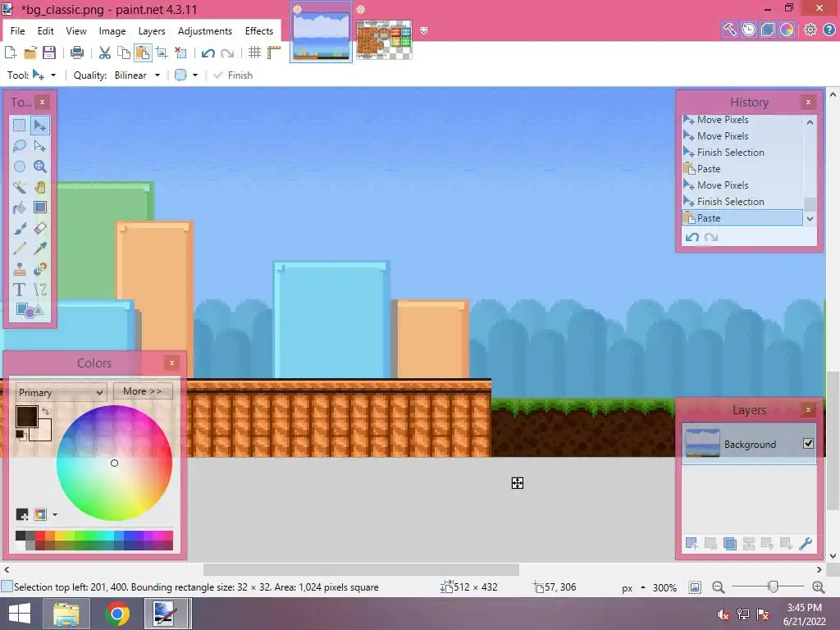The width and height of the screenshot is (840, 630).
Task: Click the Open file folder icon
Action: tap(30, 52)
